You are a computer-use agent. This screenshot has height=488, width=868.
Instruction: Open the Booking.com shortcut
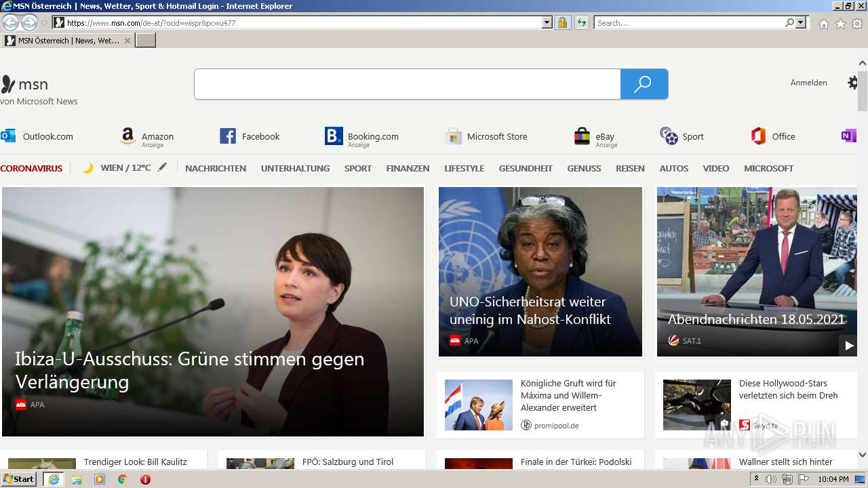pos(361,137)
